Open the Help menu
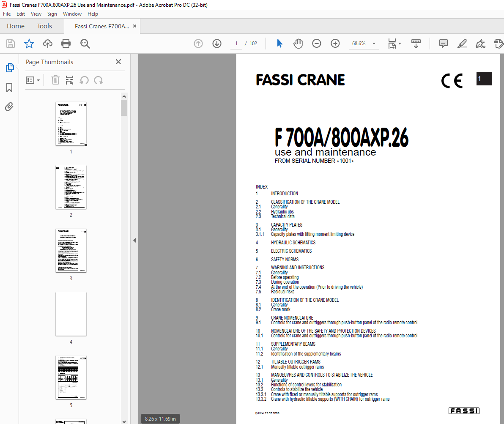Screen dimensions: 504x424 coord(93,14)
